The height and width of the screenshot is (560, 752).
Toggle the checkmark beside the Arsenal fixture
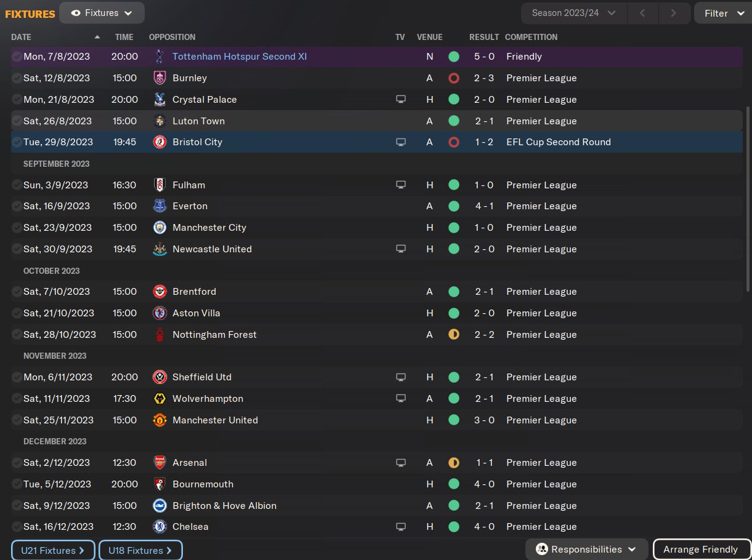17,463
